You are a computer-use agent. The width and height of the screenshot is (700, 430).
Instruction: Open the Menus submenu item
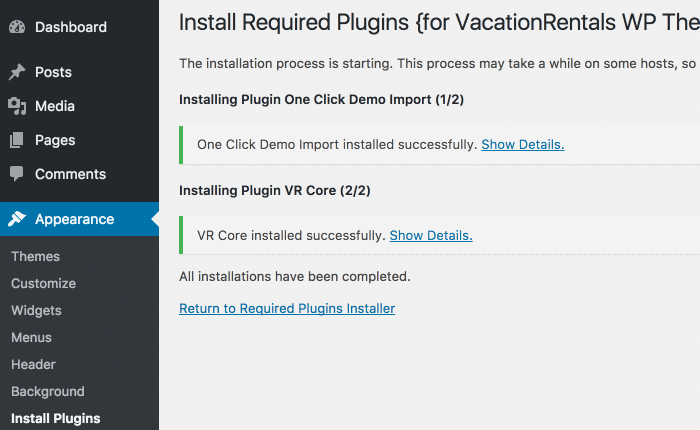click(31, 338)
